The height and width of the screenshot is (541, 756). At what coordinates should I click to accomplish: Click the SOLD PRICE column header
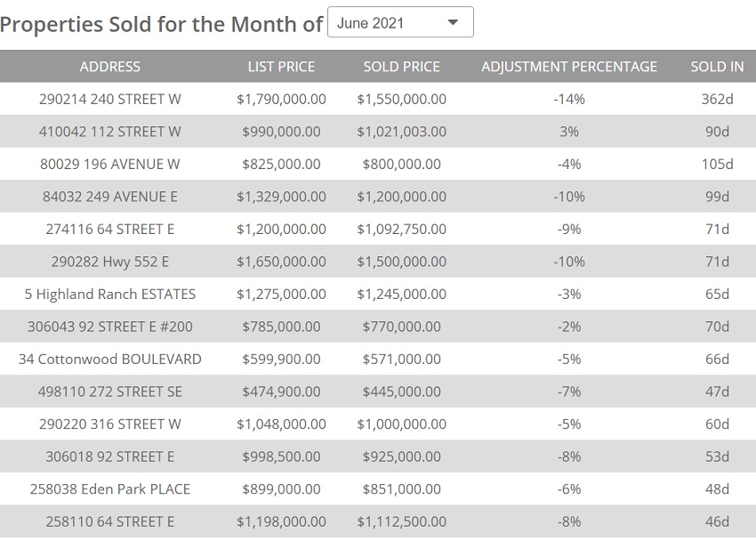(401, 67)
